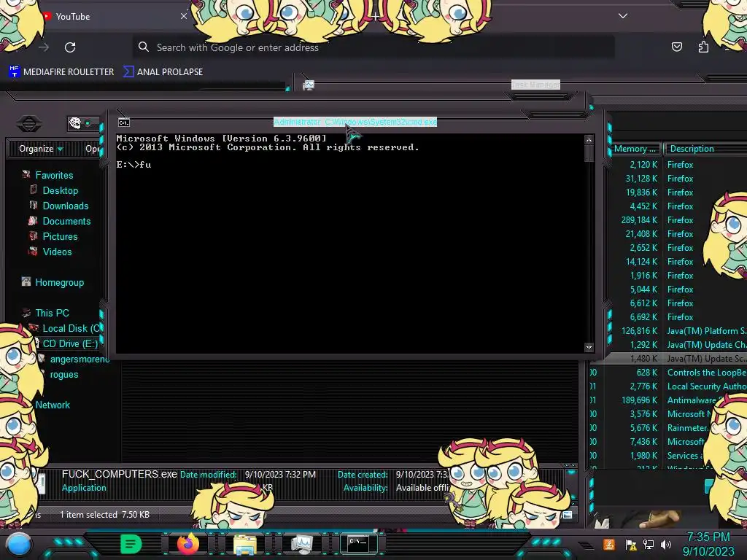The height and width of the screenshot is (560, 747).
Task: Click FUCK_COMPUTERS.exe in details pane
Action: (119, 474)
